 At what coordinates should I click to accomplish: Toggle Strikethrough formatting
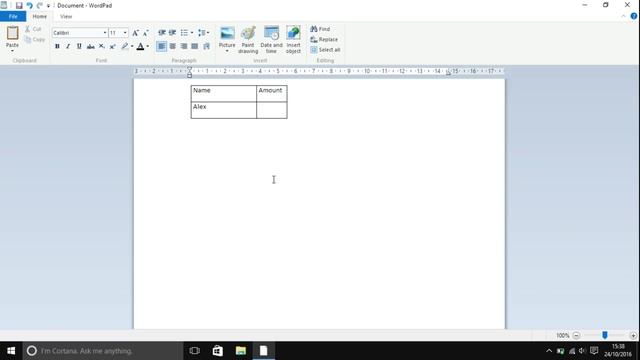91,47
